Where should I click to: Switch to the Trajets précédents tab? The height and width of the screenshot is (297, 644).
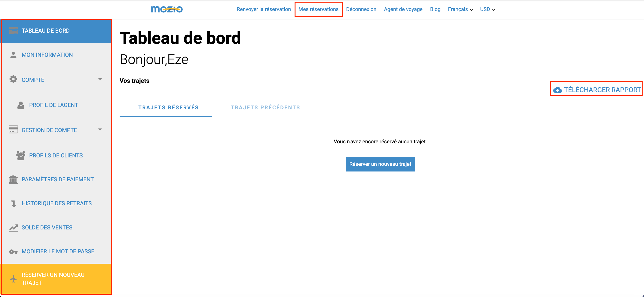tap(265, 107)
